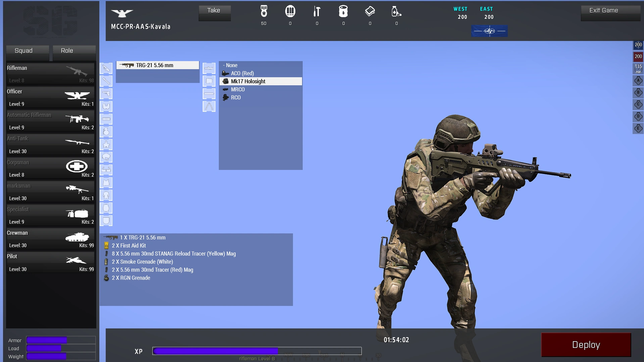644x362 pixels.
Task: Select the backpack slot icon
Action: tap(106, 208)
